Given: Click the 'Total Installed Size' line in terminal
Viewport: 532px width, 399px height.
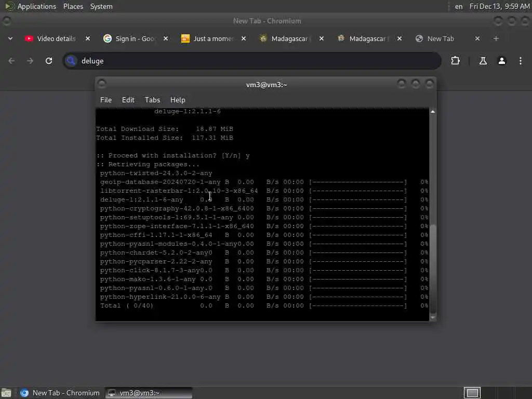Looking at the screenshot, I should (165, 138).
